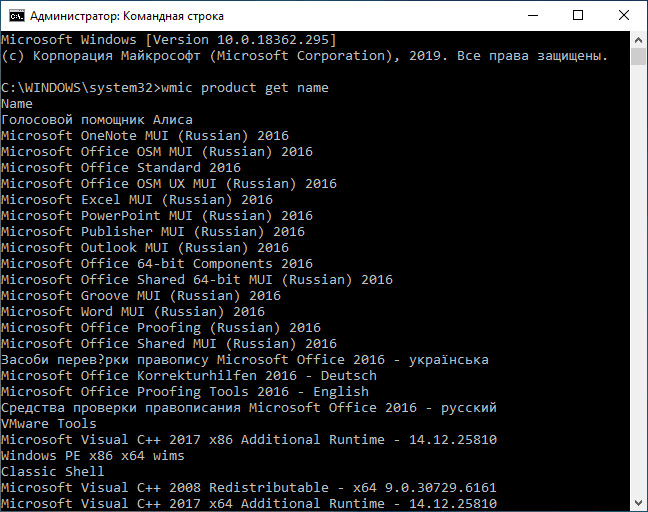Click the 'Windows PE x86 x64 wims' line
This screenshot has width=648, height=512.
(93, 456)
